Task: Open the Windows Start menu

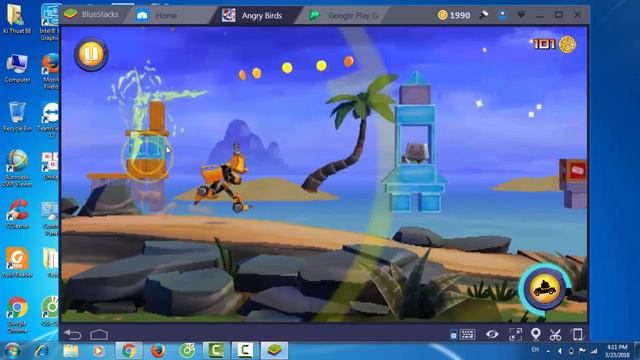Action: (12, 351)
